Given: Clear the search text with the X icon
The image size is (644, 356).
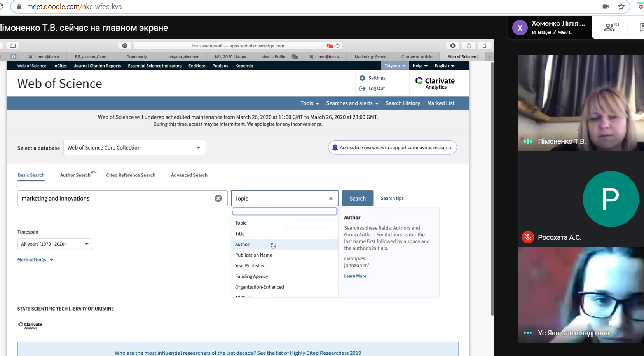Looking at the screenshot, I should tap(218, 198).
